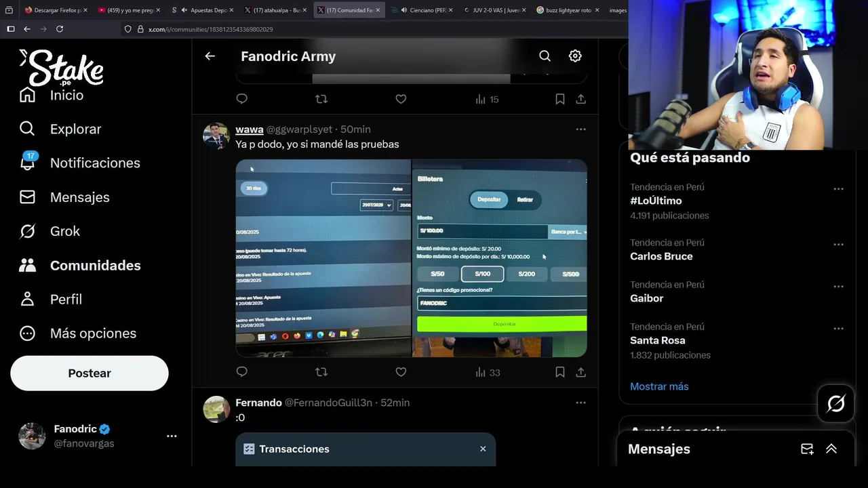Reply to the post showing 15 views
This screenshot has width=868, height=488.
pos(241,99)
